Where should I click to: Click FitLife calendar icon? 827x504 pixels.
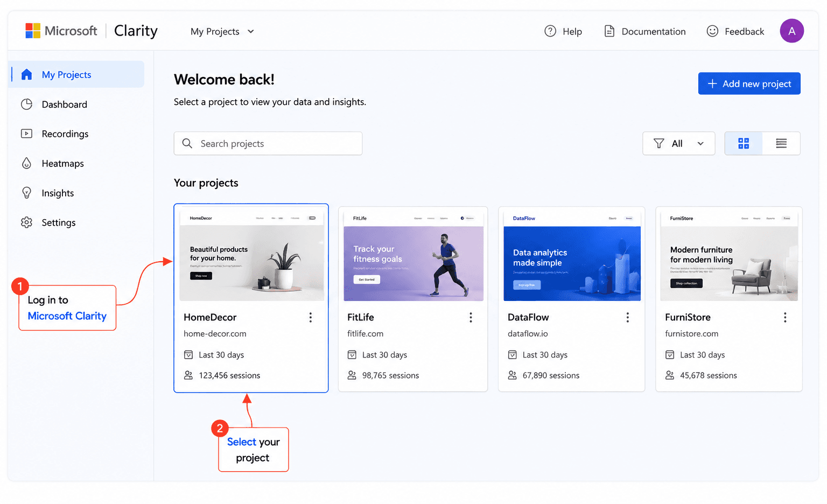[x=352, y=354]
